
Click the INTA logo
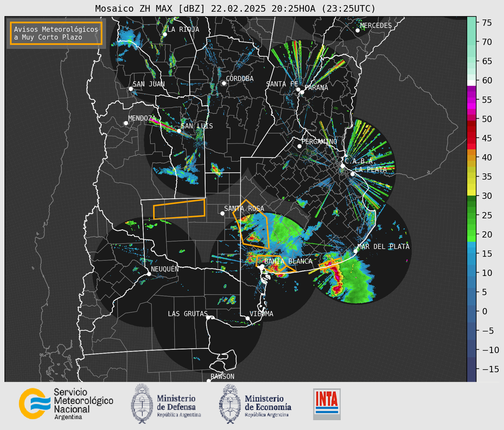click(x=327, y=404)
